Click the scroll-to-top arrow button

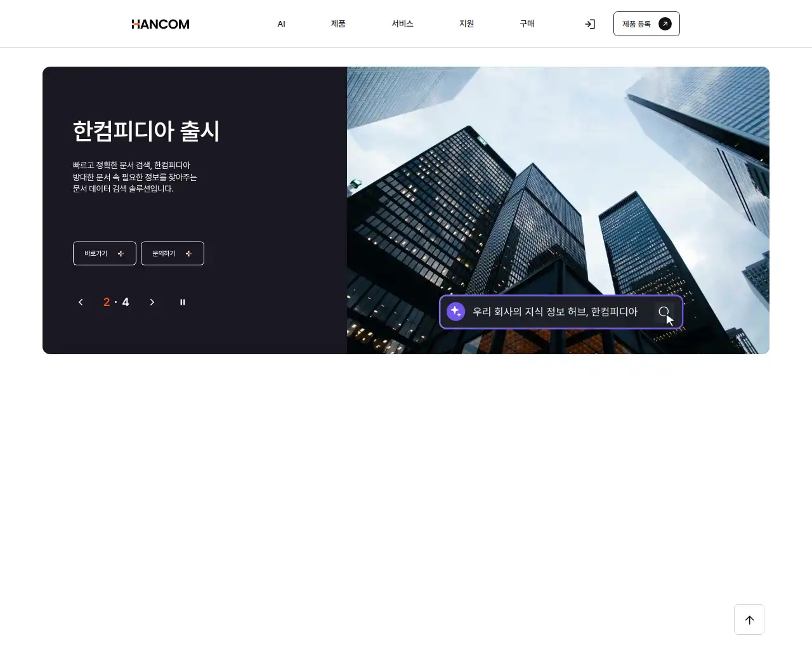(x=749, y=620)
